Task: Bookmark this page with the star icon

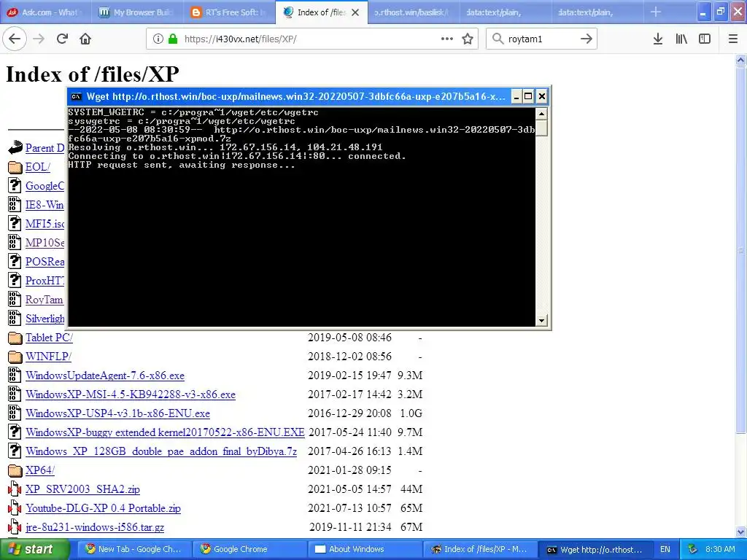Action: click(x=468, y=39)
